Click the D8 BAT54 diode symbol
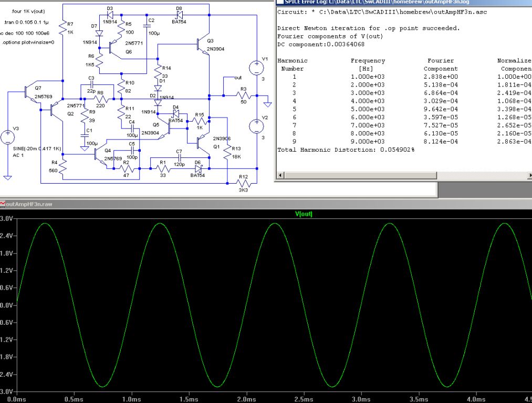The width and height of the screenshot is (532, 403). pos(179,15)
